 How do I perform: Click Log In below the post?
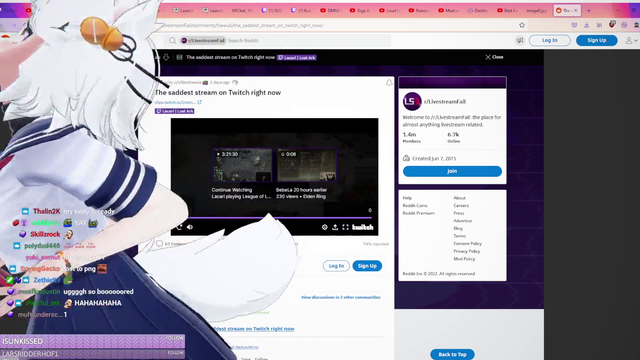click(x=336, y=266)
